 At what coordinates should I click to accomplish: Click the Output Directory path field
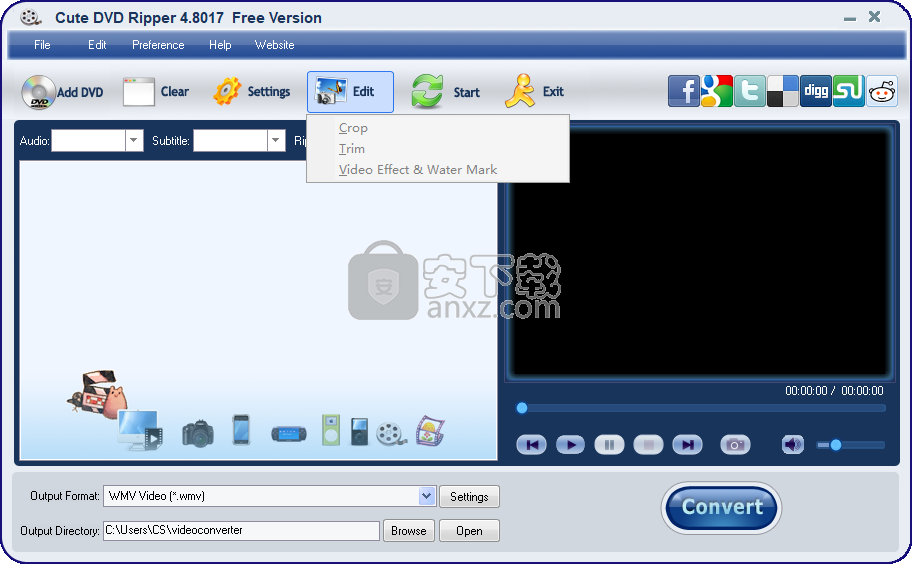pos(241,530)
